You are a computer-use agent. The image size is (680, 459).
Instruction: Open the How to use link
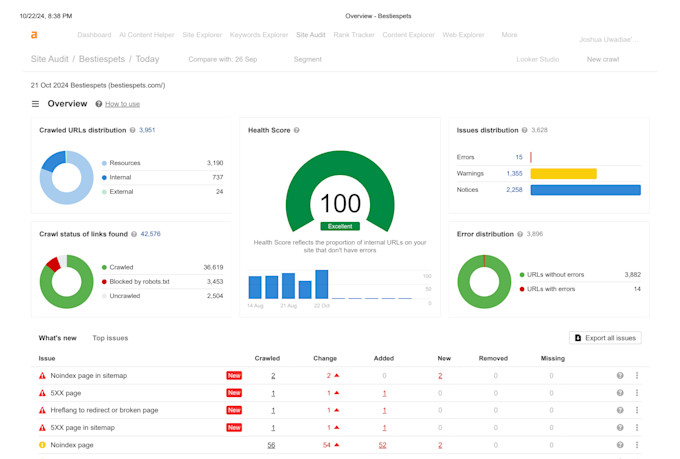(122, 104)
